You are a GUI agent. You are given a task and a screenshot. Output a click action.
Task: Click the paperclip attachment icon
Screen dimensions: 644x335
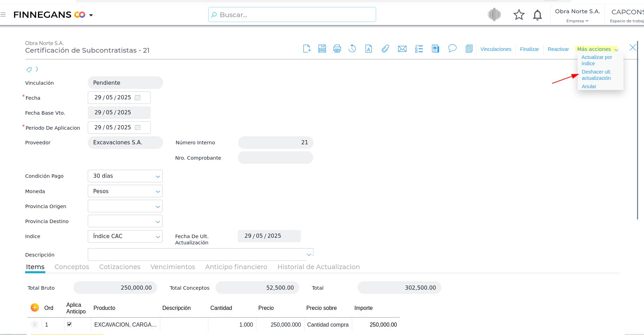pos(385,49)
